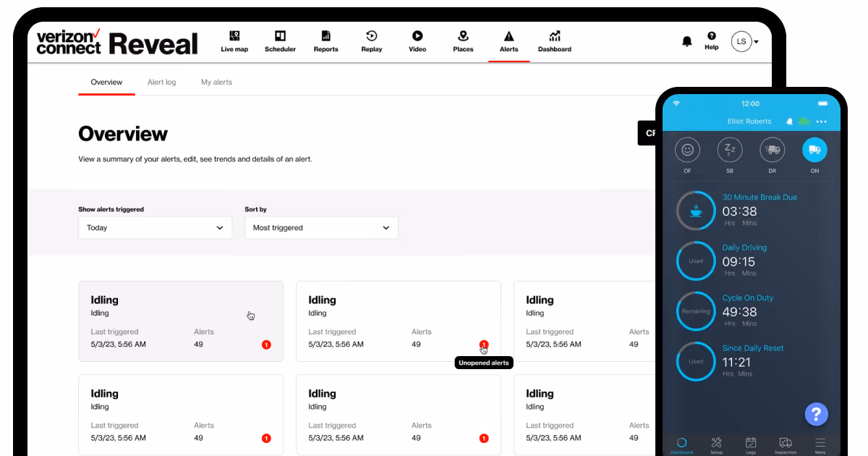Click the 03:38 break timer value
This screenshot has height=456, width=868.
(739, 211)
